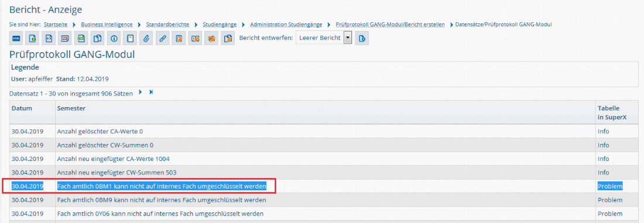Export the report as XML
Viewport: 644px width, 223px height.
click(x=49, y=38)
